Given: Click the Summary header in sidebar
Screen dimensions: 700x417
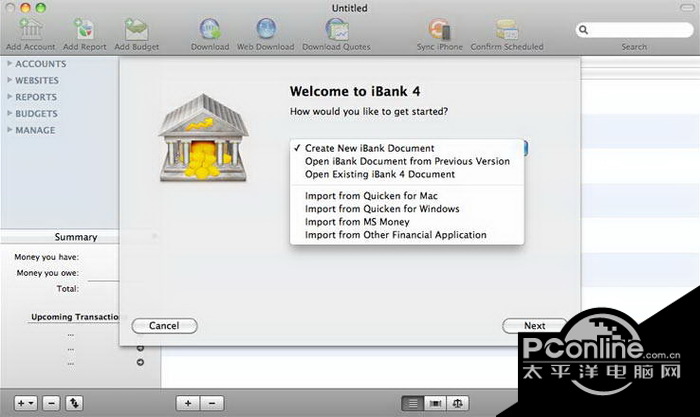Looking at the screenshot, I should (76, 237).
